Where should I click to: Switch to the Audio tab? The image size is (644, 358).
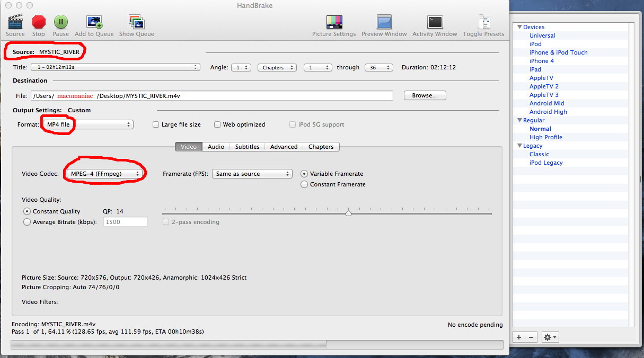tap(216, 147)
